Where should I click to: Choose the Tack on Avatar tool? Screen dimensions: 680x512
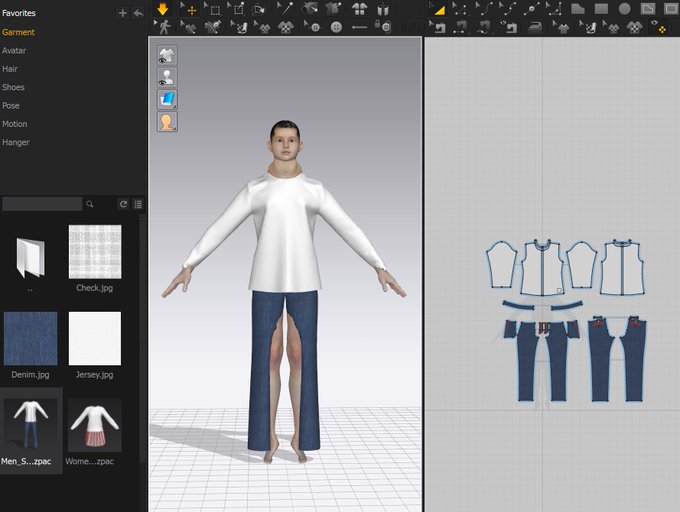coord(310,9)
